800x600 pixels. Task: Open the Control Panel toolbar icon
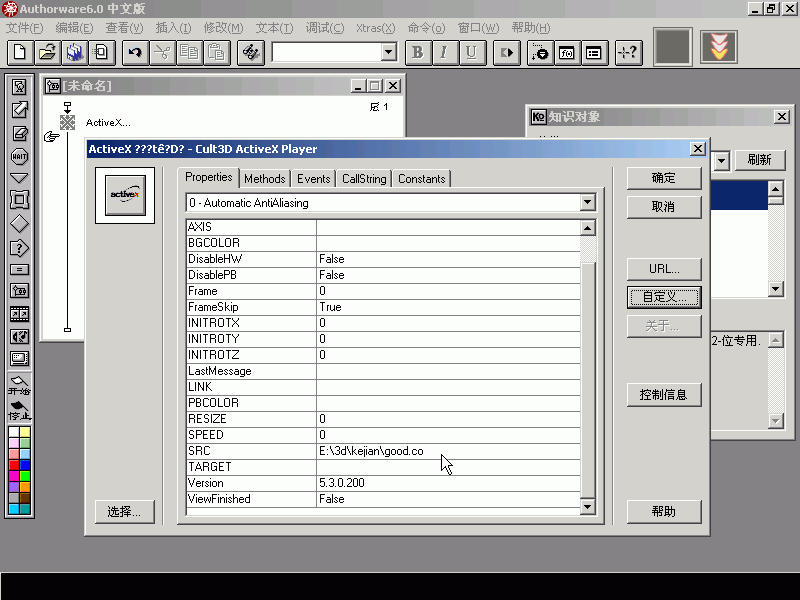(x=540, y=53)
